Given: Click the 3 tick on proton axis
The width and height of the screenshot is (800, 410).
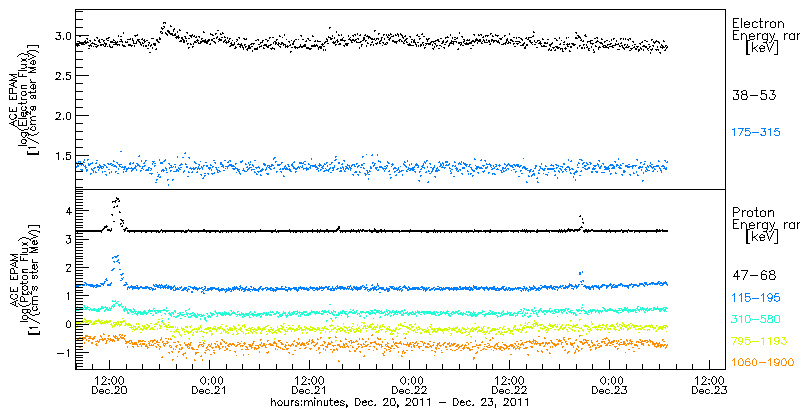Looking at the screenshot, I should [x=67, y=239].
